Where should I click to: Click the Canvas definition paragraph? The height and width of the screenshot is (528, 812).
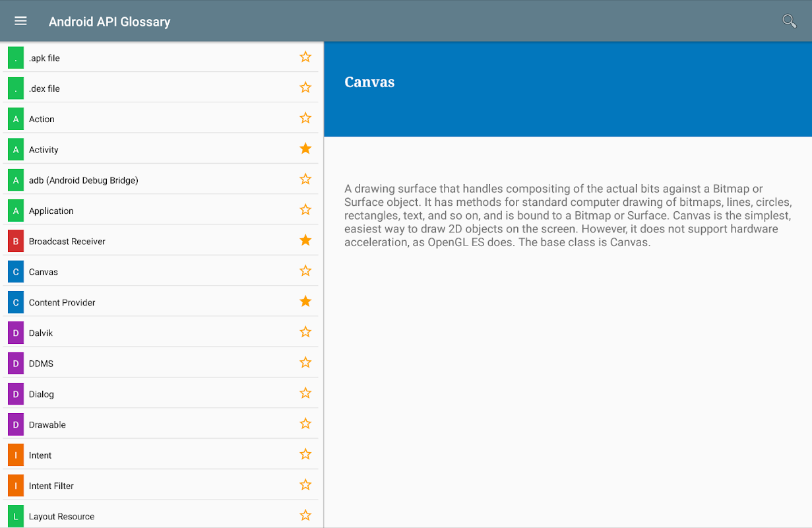[x=568, y=215]
